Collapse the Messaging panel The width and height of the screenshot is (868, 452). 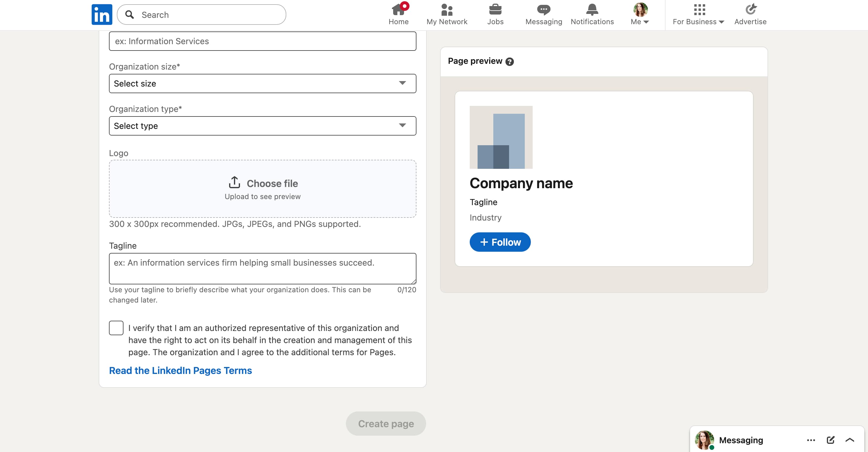850,440
